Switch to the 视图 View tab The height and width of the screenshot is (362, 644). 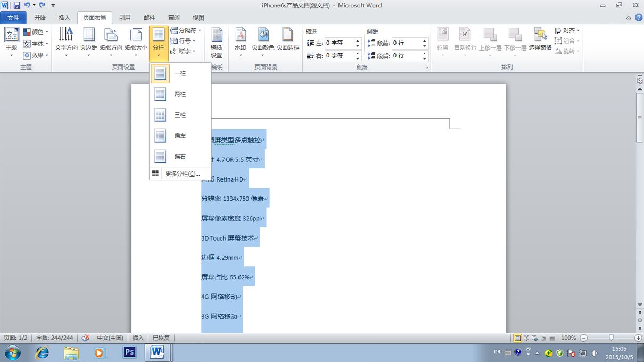199,18
